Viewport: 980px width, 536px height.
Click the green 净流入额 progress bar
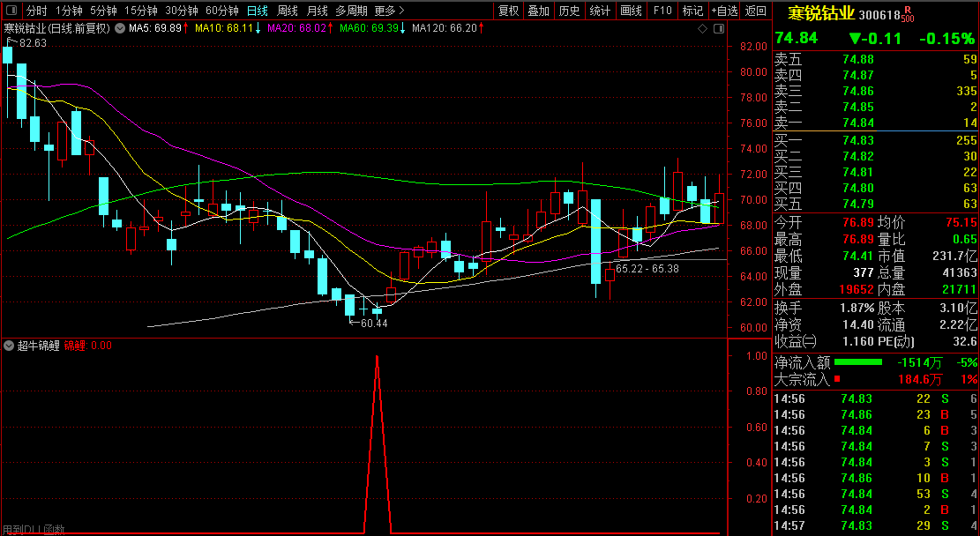857,362
